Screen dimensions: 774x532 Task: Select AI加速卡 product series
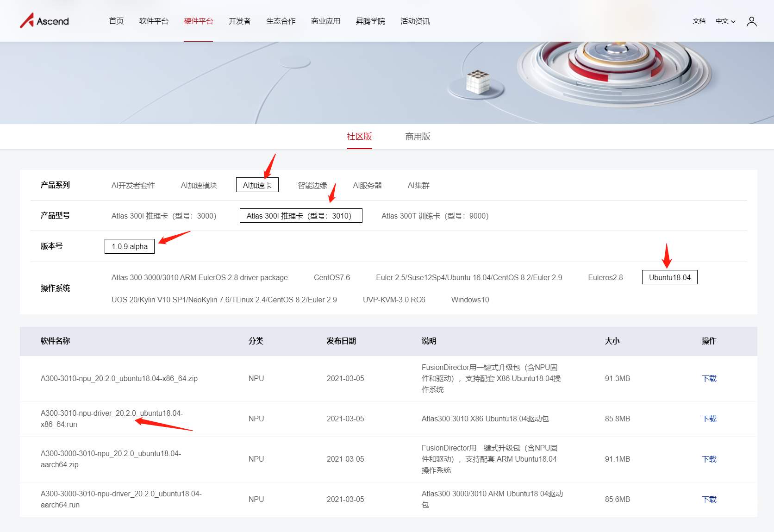pos(257,185)
